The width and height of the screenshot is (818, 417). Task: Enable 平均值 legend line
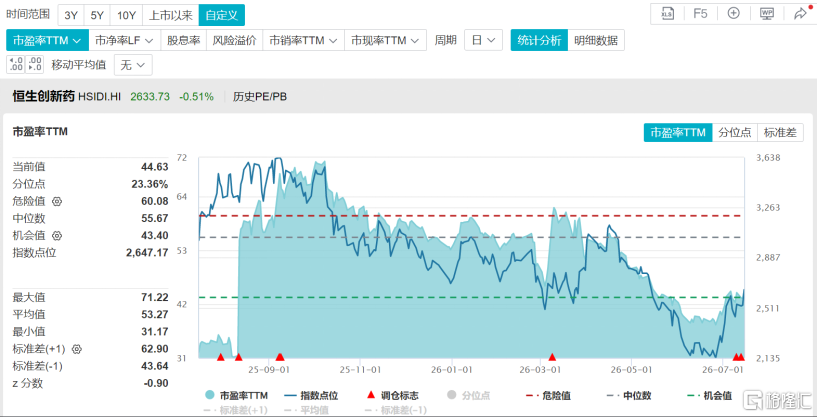307,410
